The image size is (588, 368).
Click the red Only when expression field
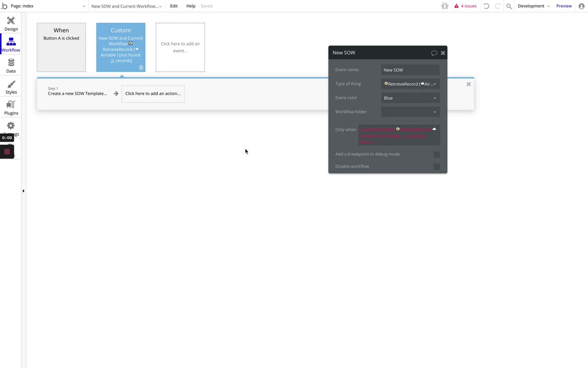[x=399, y=135]
